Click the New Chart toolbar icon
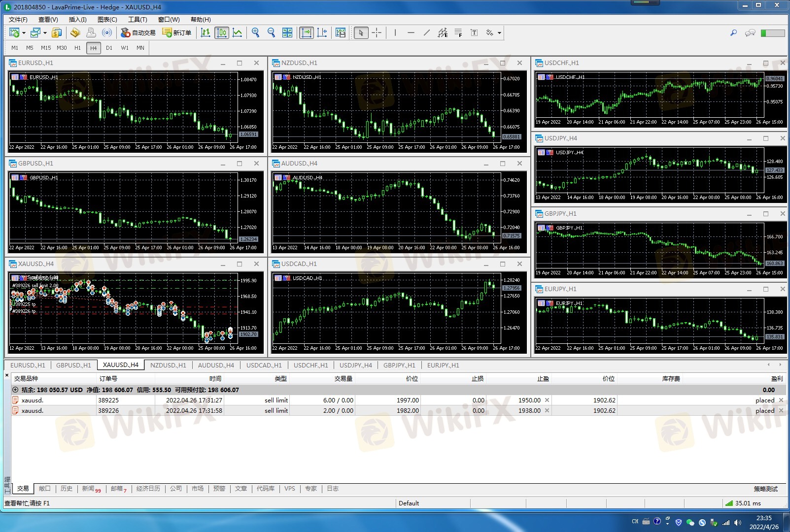This screenshot has height=532, width=790. (14, 33)
